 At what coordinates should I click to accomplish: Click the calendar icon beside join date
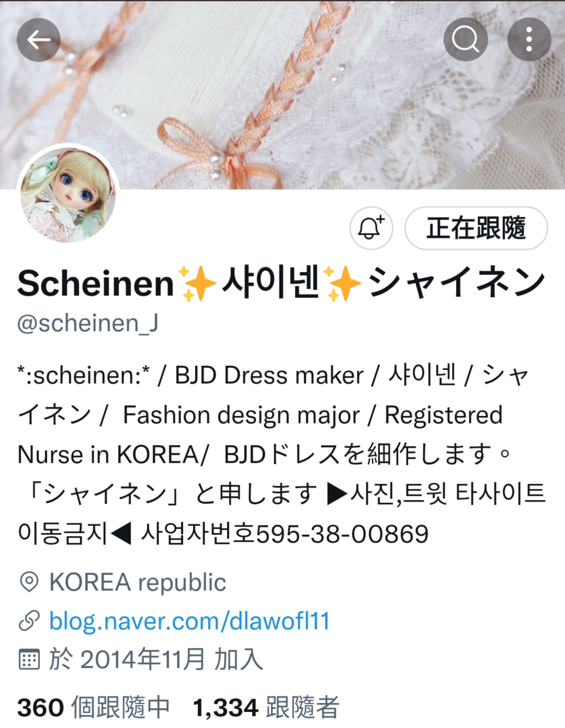click(x=29, y=659)
